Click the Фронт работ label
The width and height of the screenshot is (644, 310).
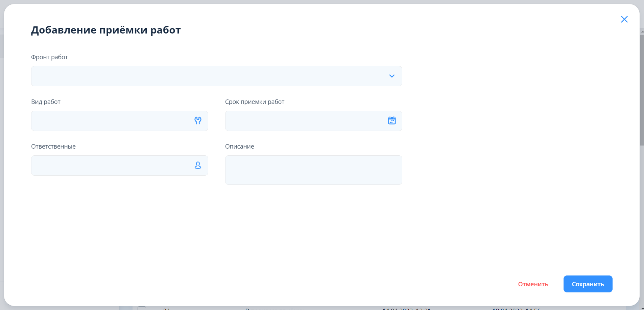(49, 57)
